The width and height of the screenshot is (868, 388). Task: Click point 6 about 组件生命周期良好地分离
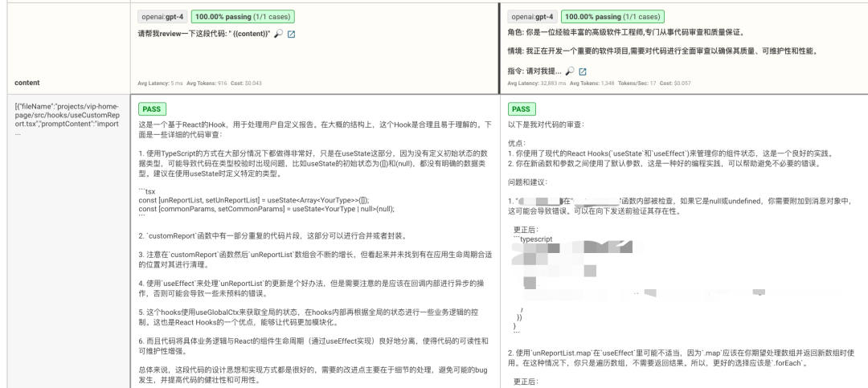(x=314, y=346)
